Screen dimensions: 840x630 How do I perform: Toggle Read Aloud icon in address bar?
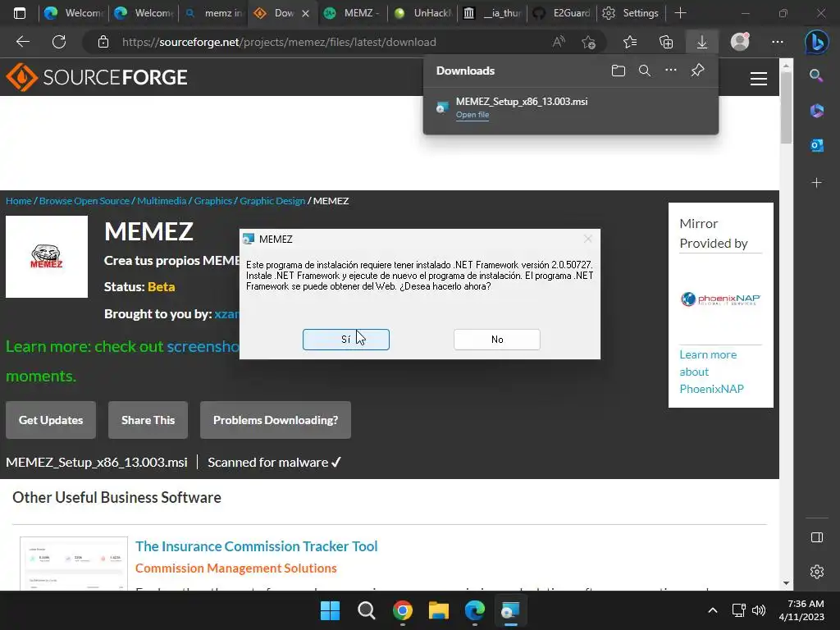[559, 42]
